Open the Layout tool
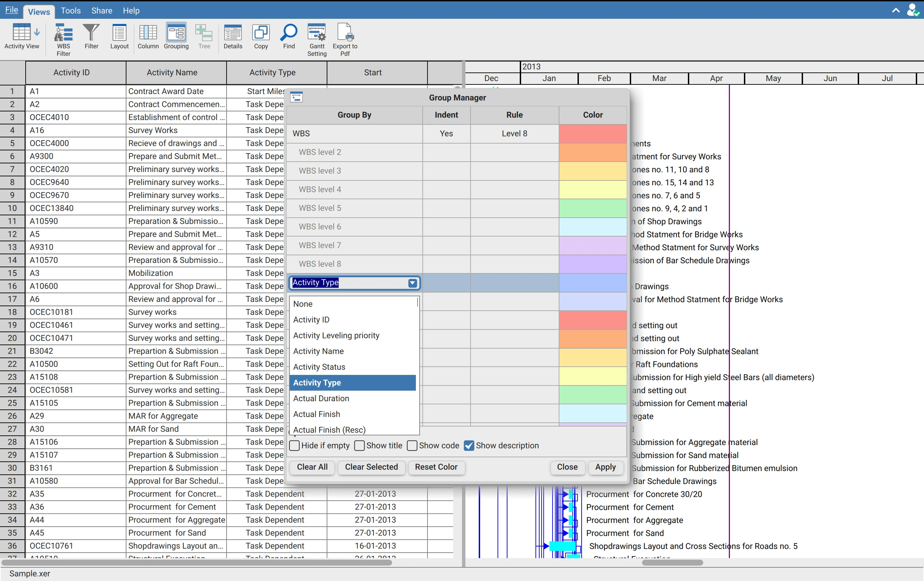Screen dimensions: 924x581 coord(119,37)
